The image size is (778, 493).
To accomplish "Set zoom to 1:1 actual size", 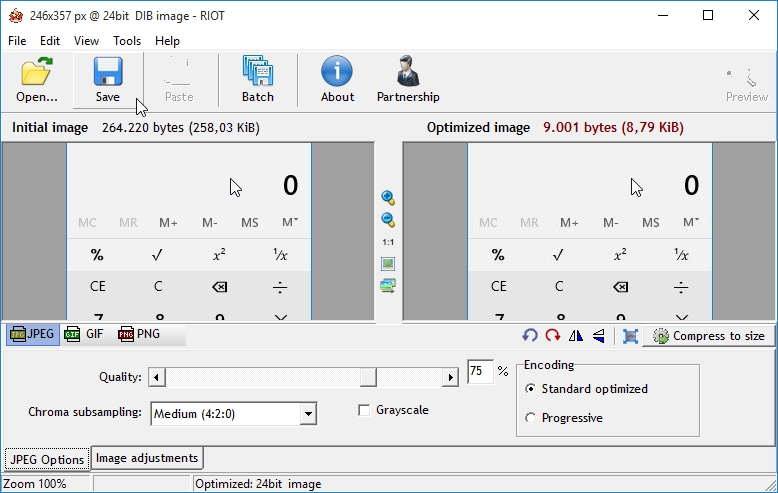I will click(388, 242).
